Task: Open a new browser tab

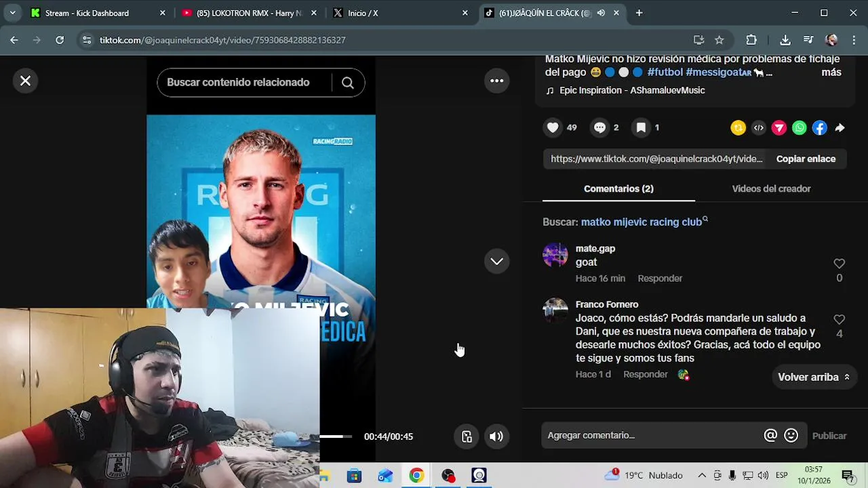Action: coord(639,13)
